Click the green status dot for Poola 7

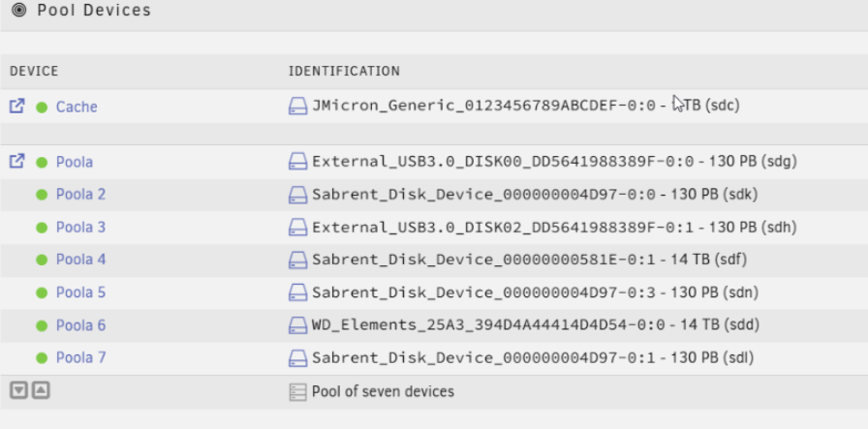(x=42, y=358)
